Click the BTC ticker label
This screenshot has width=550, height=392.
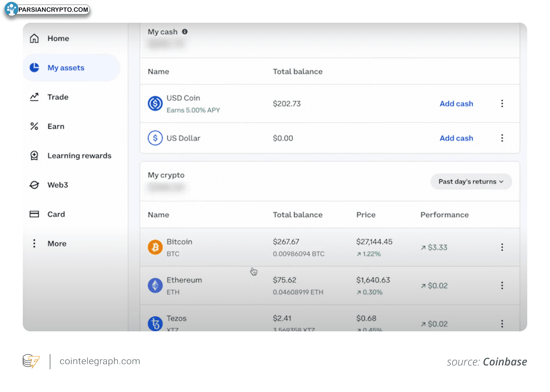(x=173, y=254)
